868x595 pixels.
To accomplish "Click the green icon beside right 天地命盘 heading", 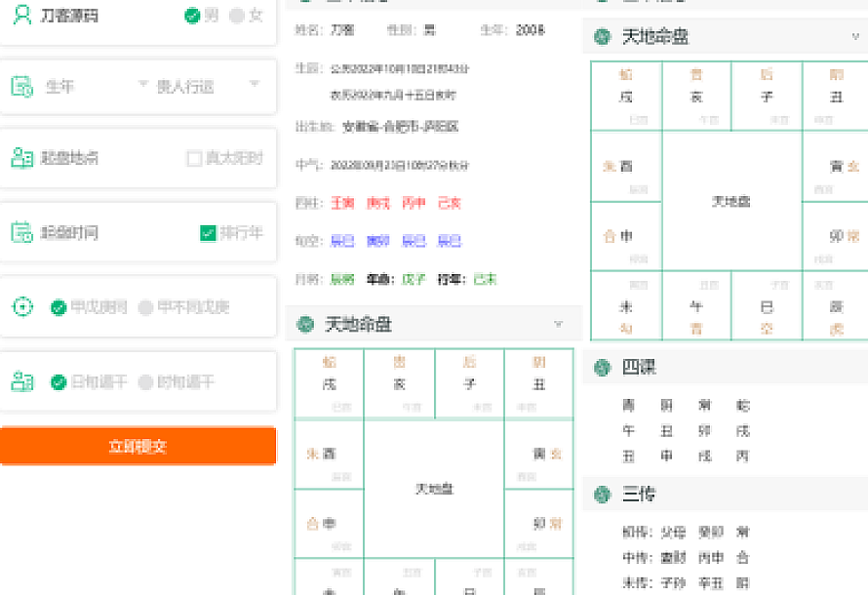I will [x=603, y=37].
